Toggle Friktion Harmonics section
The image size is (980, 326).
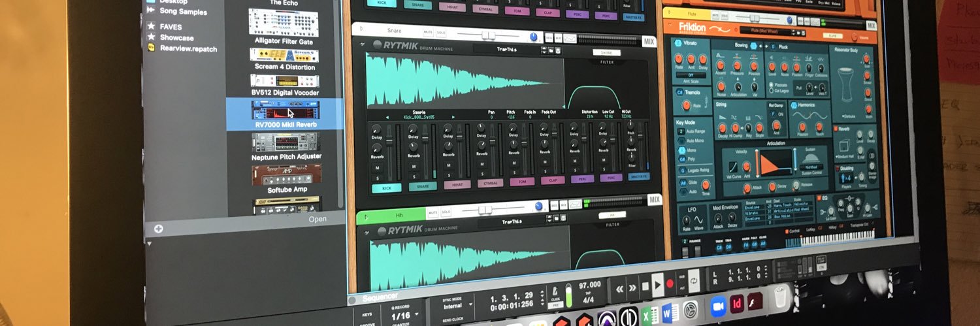[794, 105]
